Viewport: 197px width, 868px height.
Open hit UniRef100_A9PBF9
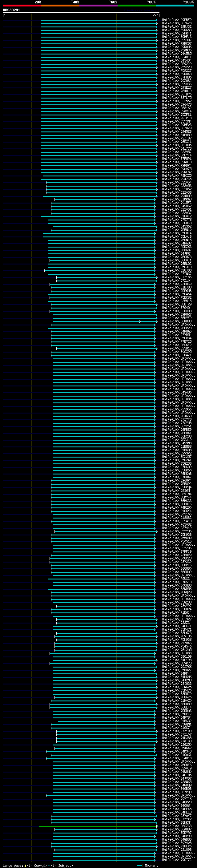176,20
